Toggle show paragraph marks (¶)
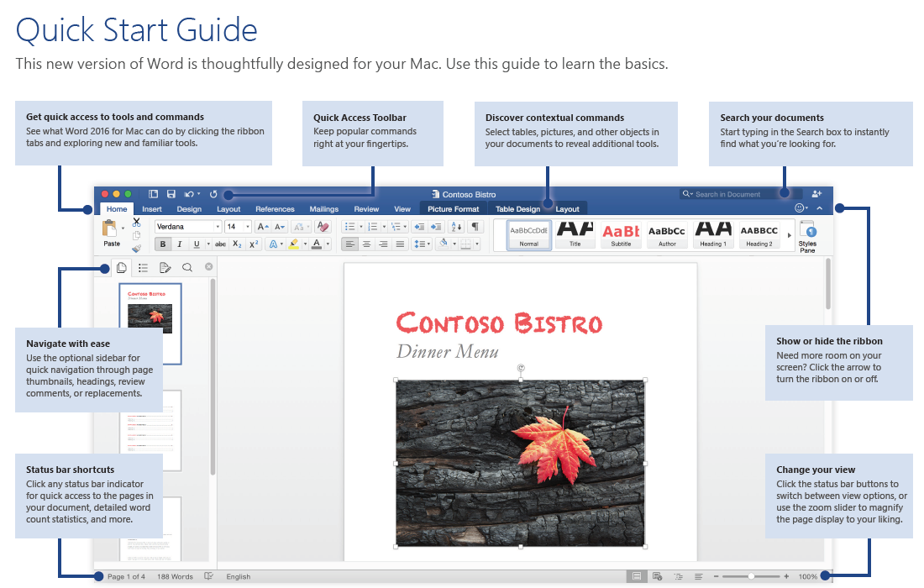 click(475, 227)
